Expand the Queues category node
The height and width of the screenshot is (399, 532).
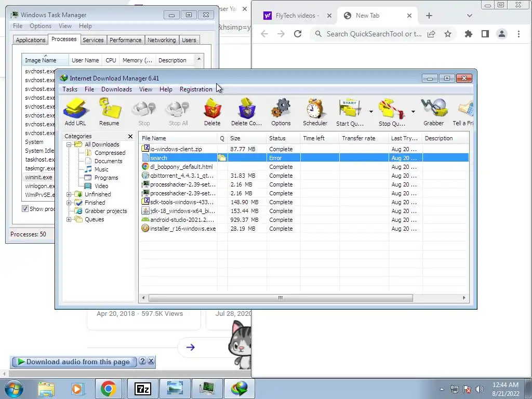69,219
